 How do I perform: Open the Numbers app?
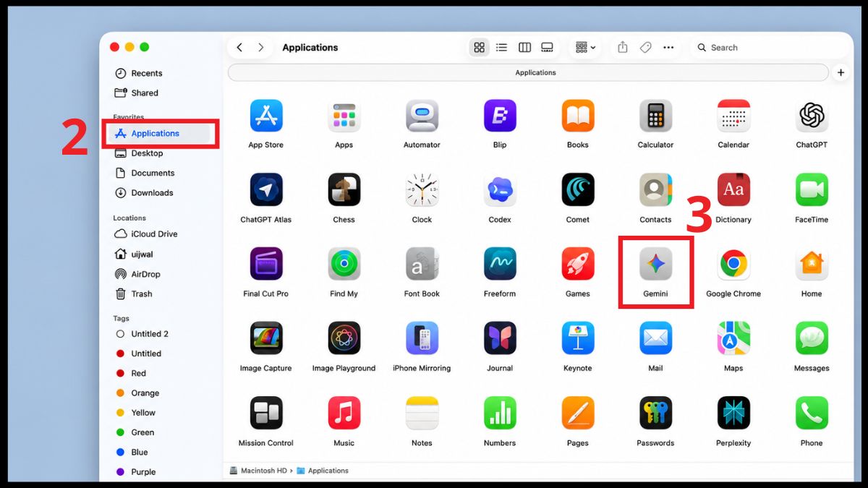pos(500,414)
